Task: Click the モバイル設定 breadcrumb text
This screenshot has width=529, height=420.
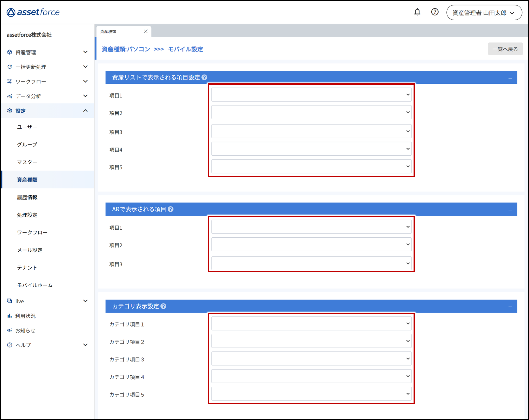Action: [x=185, y=49]
